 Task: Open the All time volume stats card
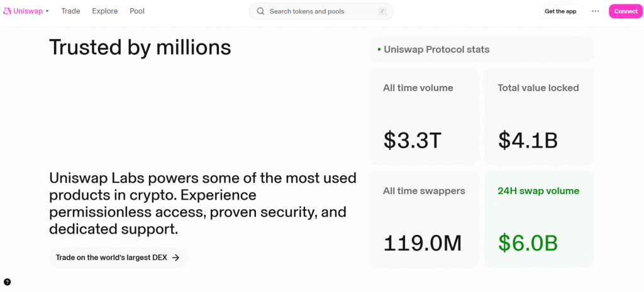(x=424, y=116)
